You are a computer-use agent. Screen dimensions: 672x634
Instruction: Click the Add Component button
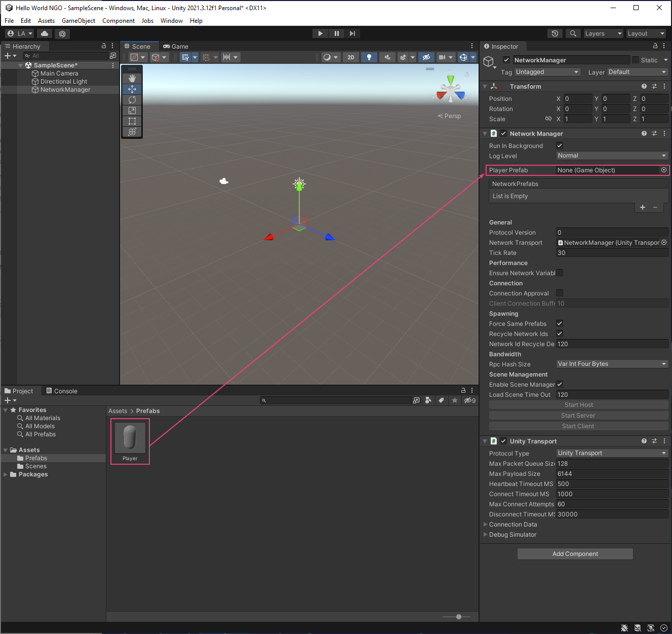click(575, 554)
